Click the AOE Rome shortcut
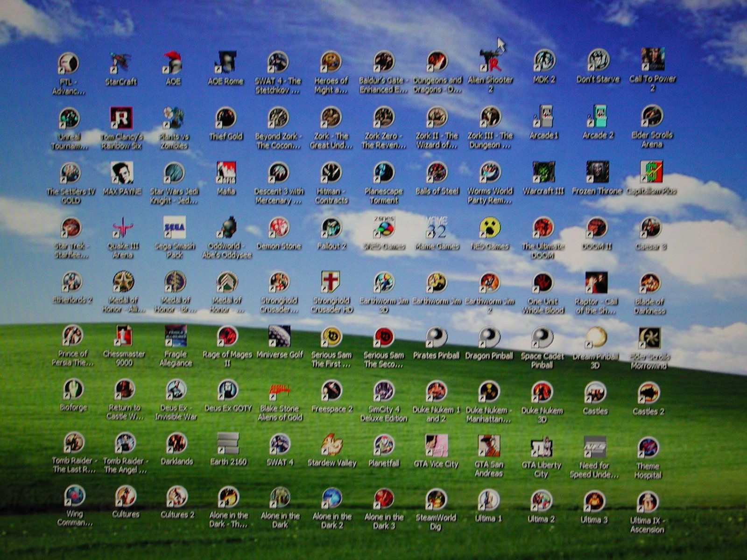Screen dimensions: 747x560 point(226,63)
